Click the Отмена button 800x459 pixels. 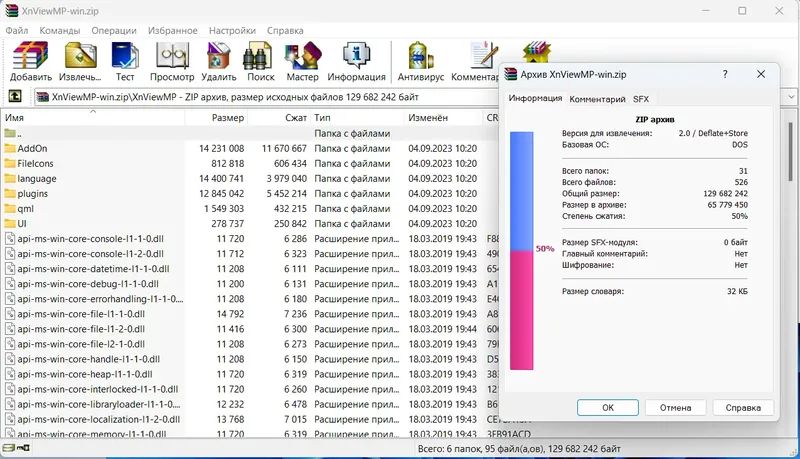pos(676,407)
